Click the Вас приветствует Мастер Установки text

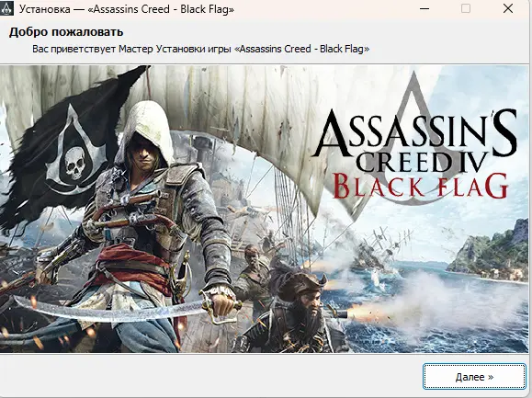[x=201, y=49]
